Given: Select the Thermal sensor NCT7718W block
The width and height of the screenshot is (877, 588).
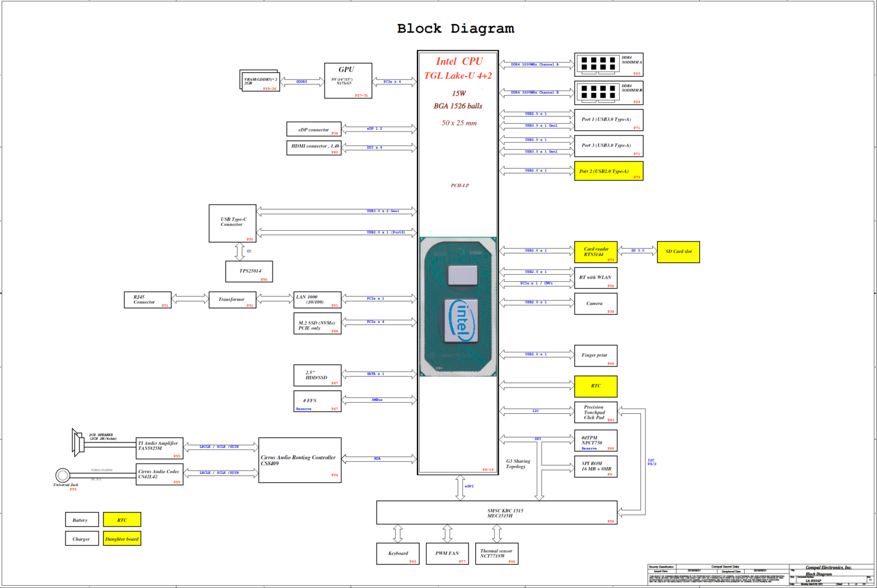Looking at the screenshot, I should [x=497, y=554].
